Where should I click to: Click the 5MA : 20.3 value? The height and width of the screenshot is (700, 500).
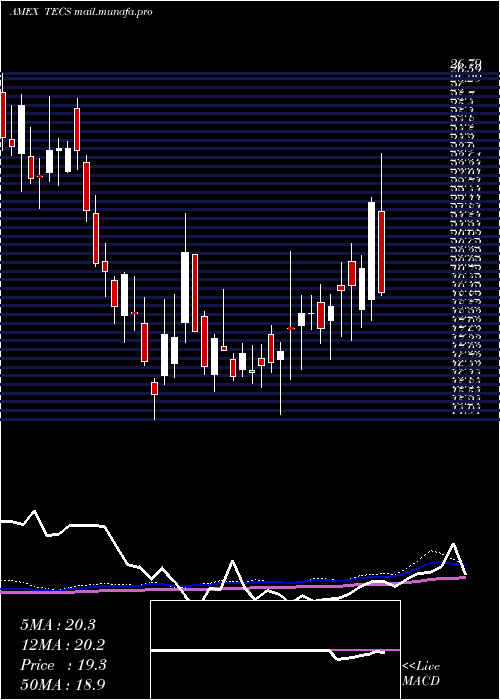58,625
